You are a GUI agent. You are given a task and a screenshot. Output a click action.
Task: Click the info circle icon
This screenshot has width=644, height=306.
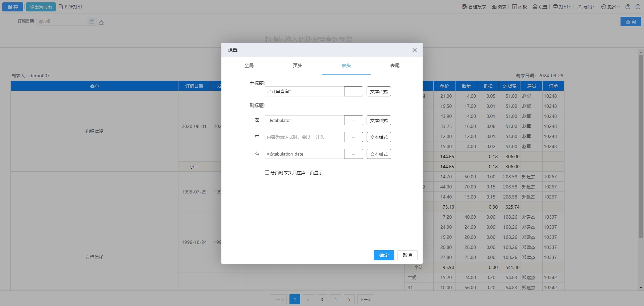coord(638,7)
